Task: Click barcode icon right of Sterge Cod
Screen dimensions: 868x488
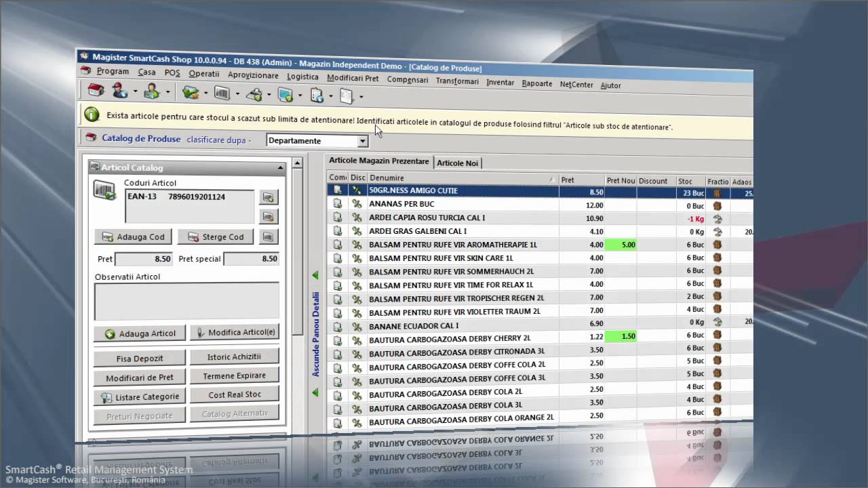Action: [269, 237]
